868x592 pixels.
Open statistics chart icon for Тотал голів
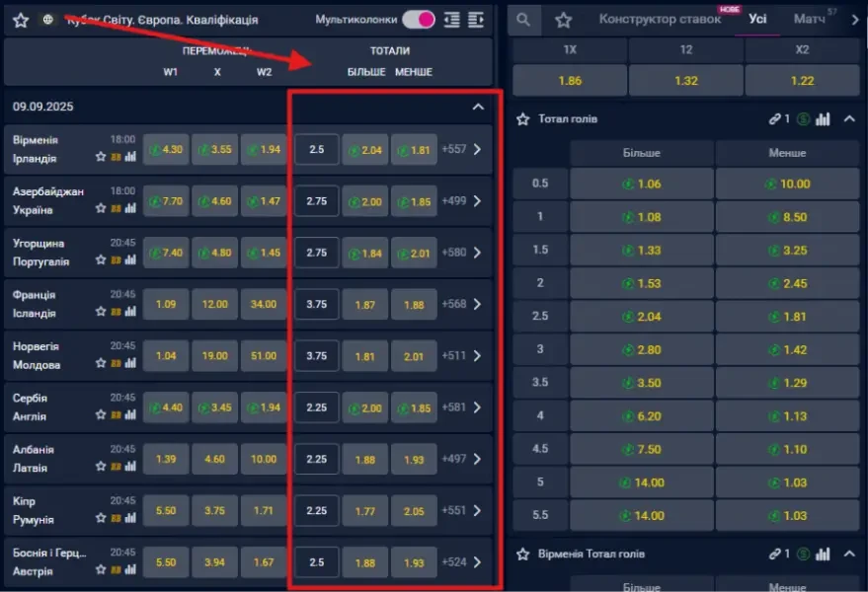point(823,119)
